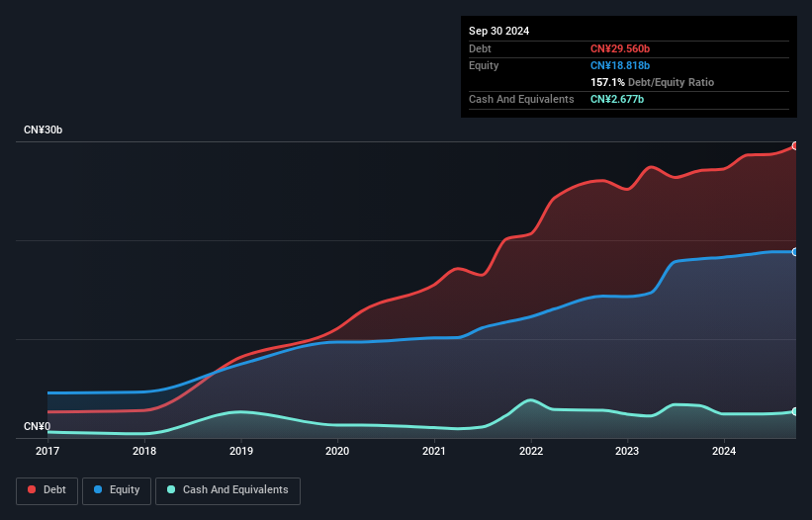Click the CN¥30b y-axis label
Image resolution: width=812 pixels, height=520 pixels.
click(43, 130)
